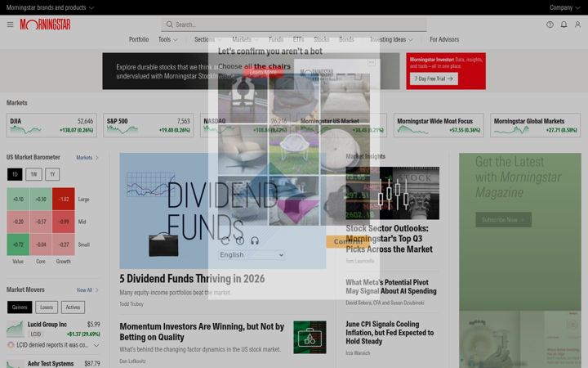Image resolution: width=588 pixels, height=368 pixels.
Task: Go to For Advisors in the navigation
Action: pyautogui.click(x=444, y=39)
